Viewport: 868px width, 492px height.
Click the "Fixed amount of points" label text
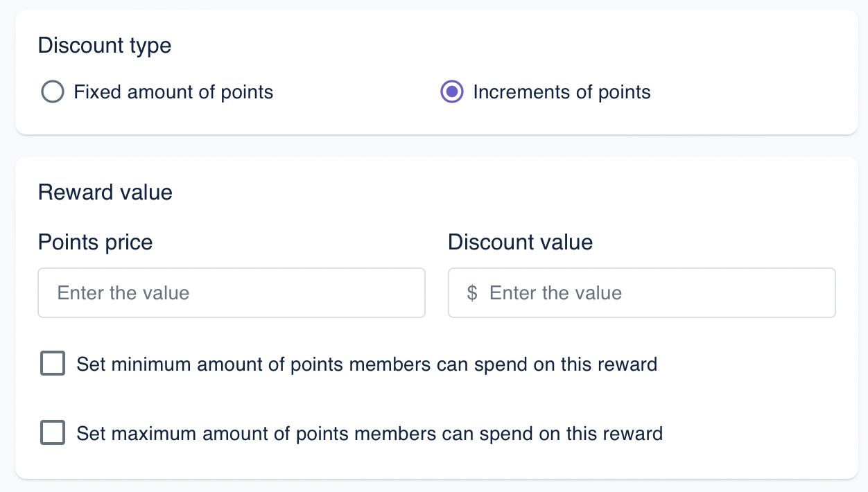click(x=173, y=92)
